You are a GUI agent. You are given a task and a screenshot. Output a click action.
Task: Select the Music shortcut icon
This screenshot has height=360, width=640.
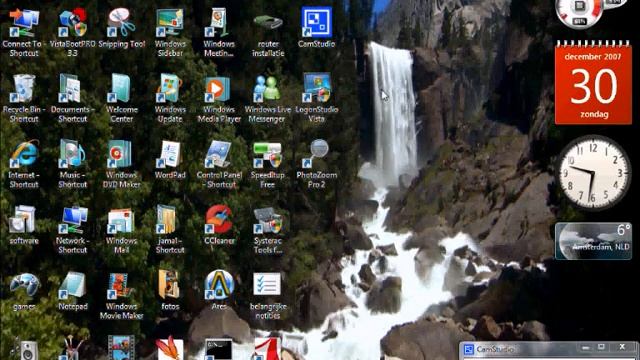pyautogui.click(x=73, y=154)
